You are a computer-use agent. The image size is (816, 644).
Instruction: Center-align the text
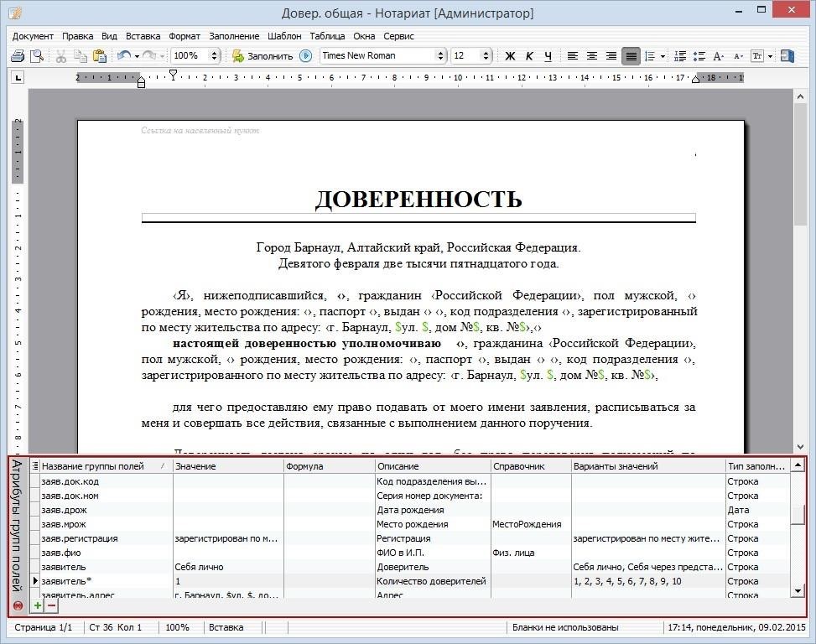(592, 55)
